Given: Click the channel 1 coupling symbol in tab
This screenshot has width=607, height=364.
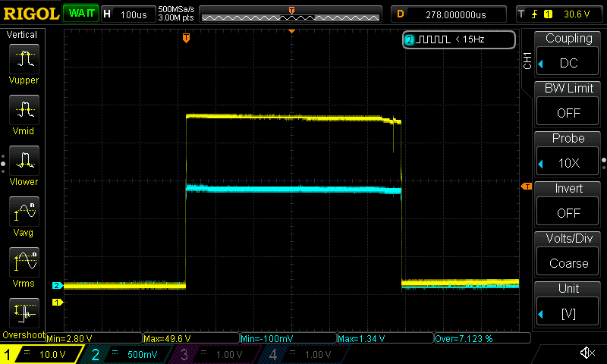Looking at the screenshot, I should coord(27,352).
